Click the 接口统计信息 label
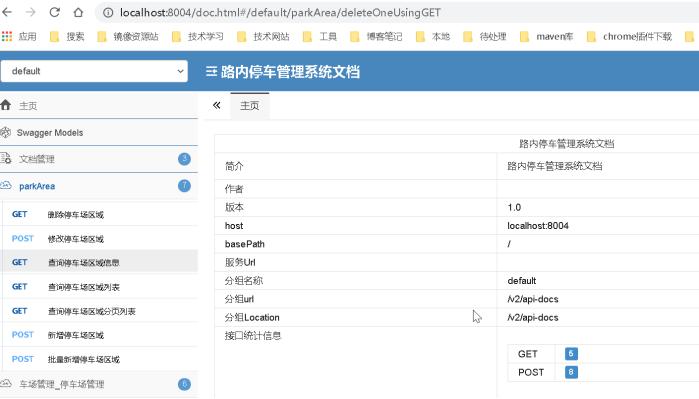 253,336
